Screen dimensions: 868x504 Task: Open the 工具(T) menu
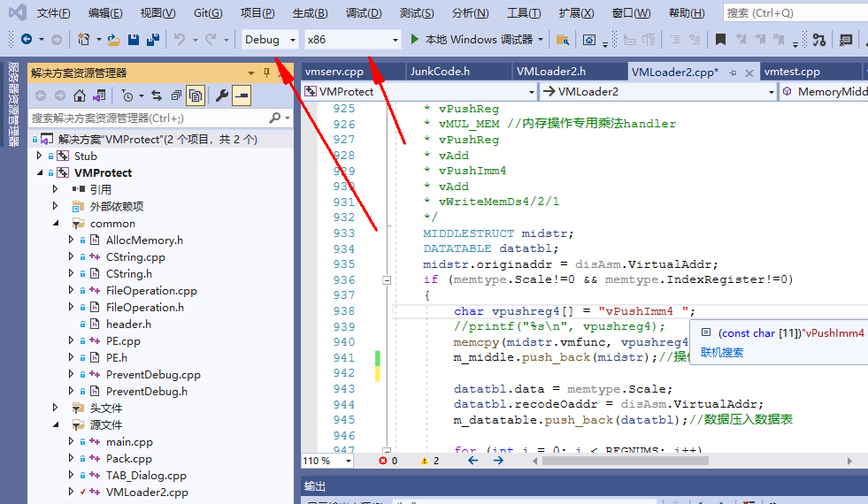(524, 12)
